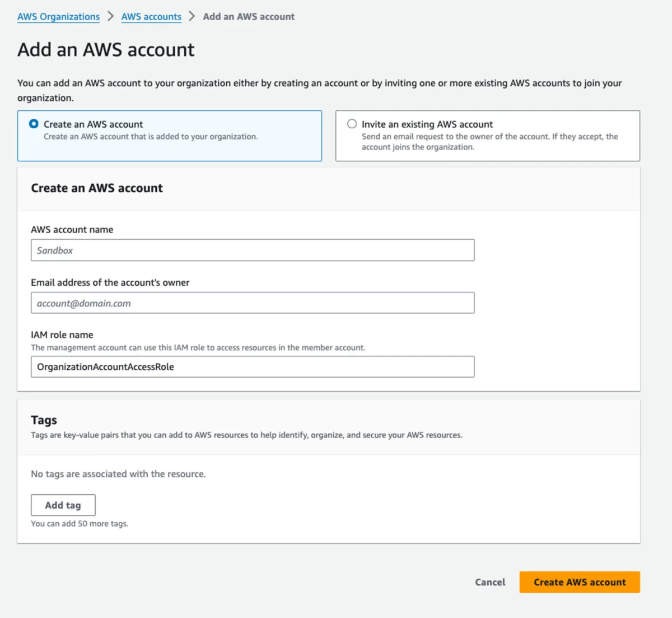Viewport: 672px width, 618px height.
Task: Navigate to the AWS accounts breadcrumb link
Action: [x=151, y=16]
